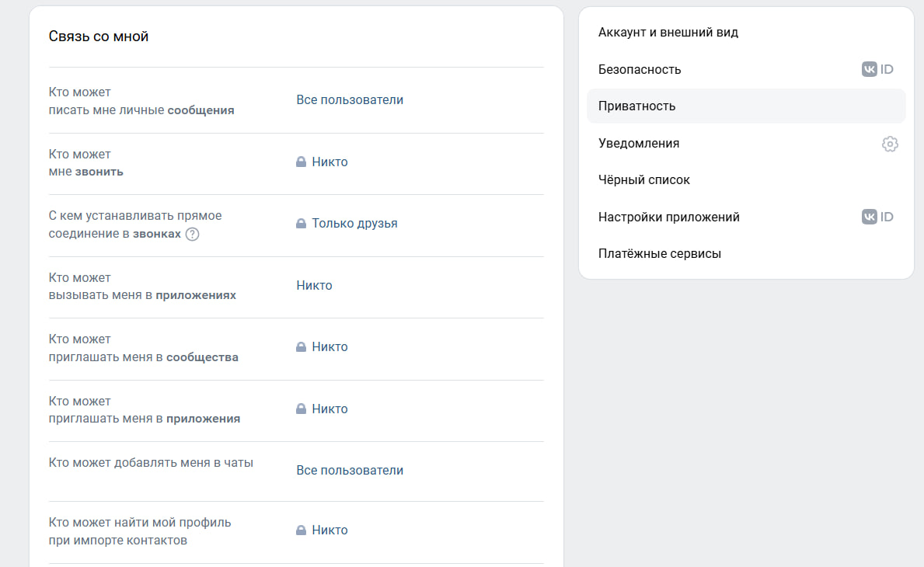Click the lock icon in the импорте контактов row
924x567 pixels.
pyautogui.click(x=301, y=530)
